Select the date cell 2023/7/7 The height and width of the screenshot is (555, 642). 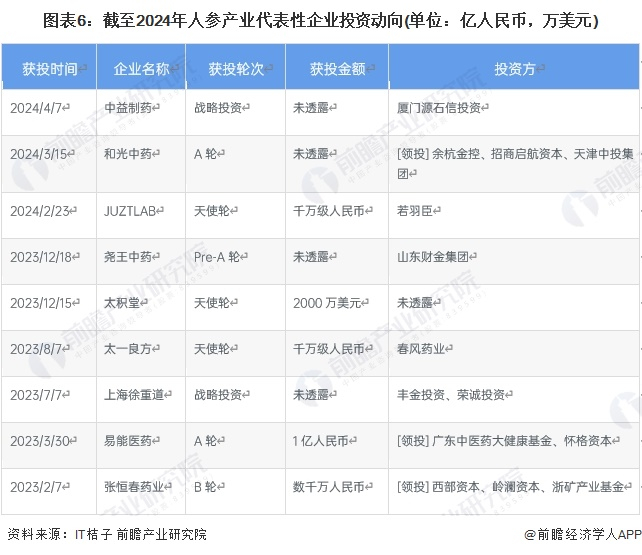coord(49,399)
